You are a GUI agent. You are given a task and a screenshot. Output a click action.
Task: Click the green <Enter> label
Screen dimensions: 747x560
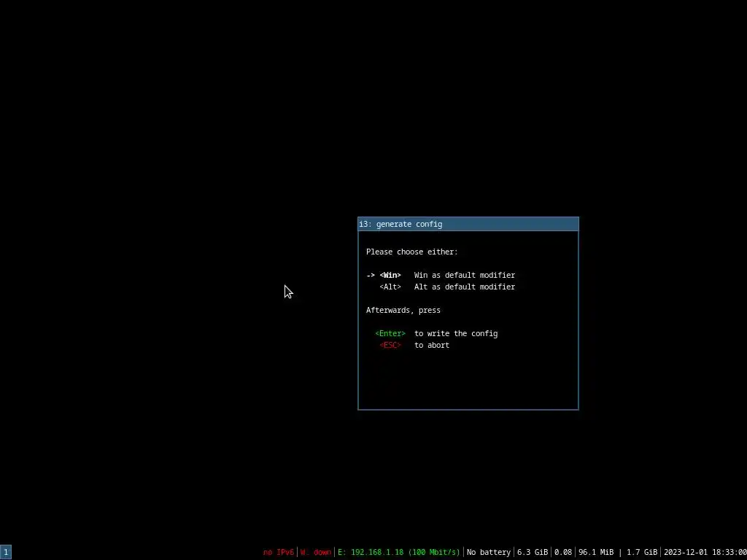pyautogui.click(x=390, y=333)
